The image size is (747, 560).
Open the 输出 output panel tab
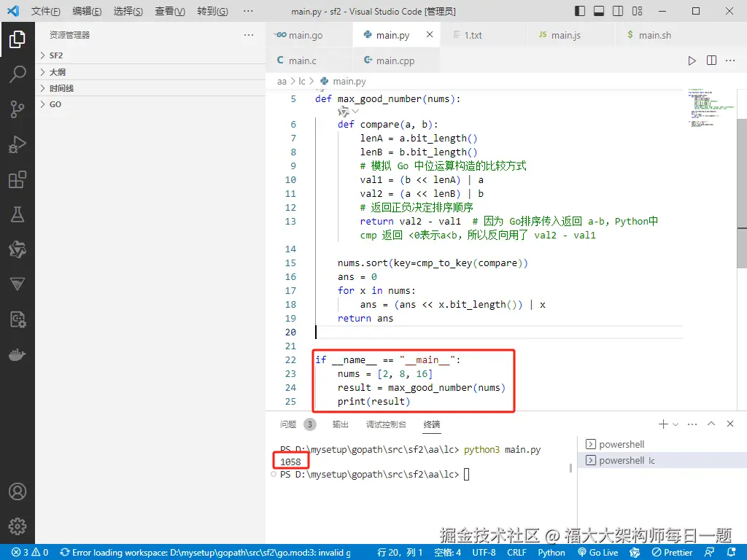coord(340,424)
